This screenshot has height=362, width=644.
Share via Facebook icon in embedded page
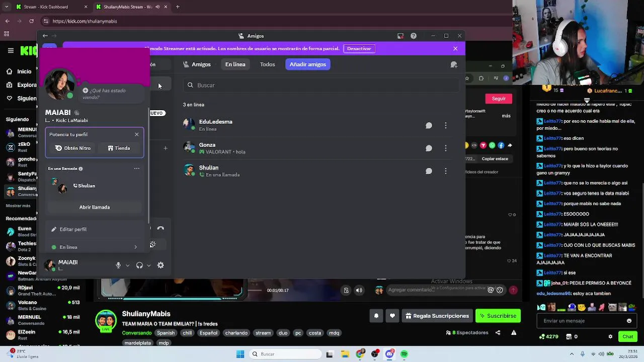point(501,145)
